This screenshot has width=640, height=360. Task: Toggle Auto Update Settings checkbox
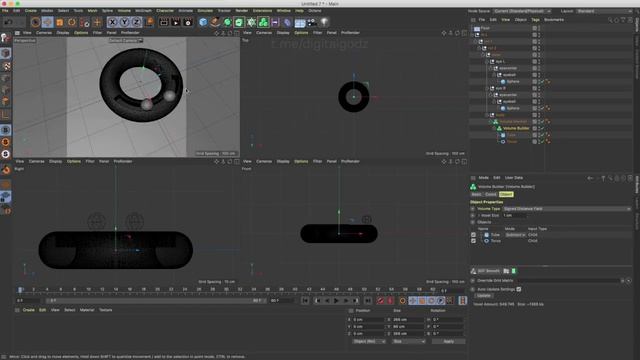pos(519,289)
